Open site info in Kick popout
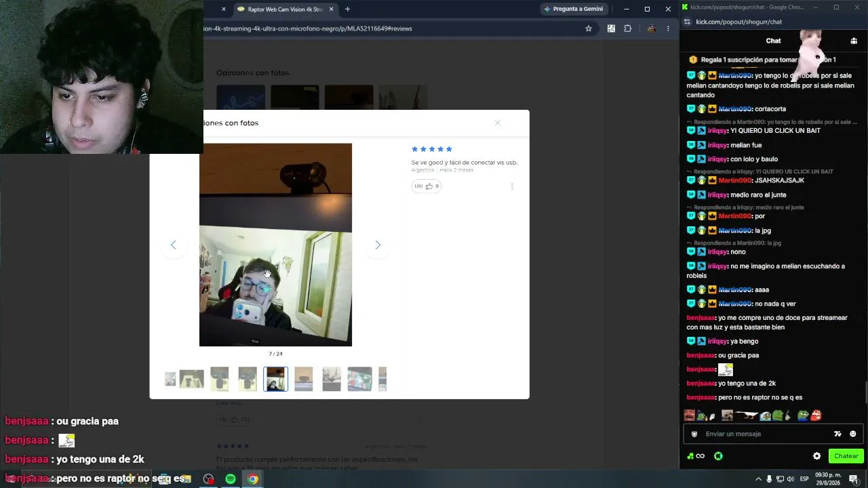868x488 pixels. click(x=687, y=22)
